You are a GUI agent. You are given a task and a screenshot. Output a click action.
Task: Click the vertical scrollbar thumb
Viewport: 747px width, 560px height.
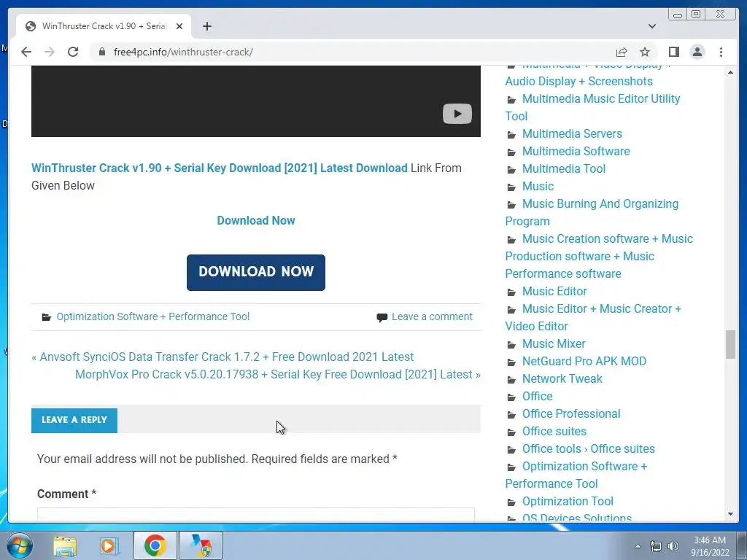coord(730,344)
